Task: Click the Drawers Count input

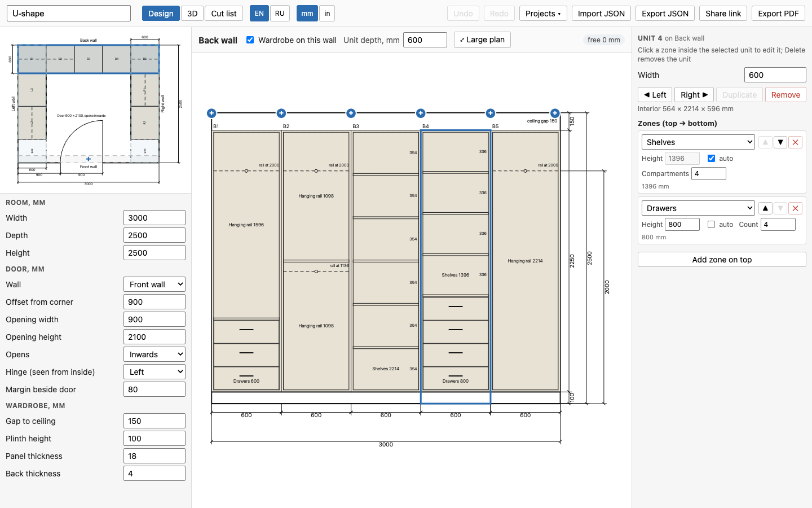Action: coord(778,225)
